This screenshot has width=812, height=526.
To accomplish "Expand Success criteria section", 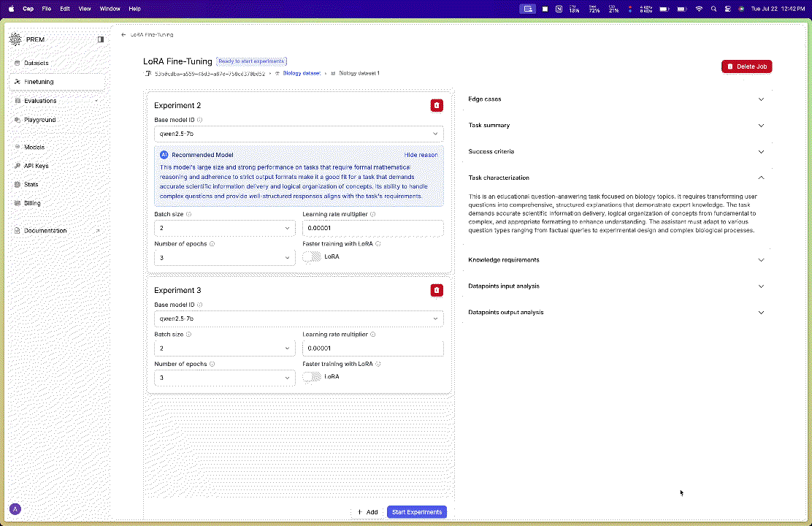I will coord(616,151).
